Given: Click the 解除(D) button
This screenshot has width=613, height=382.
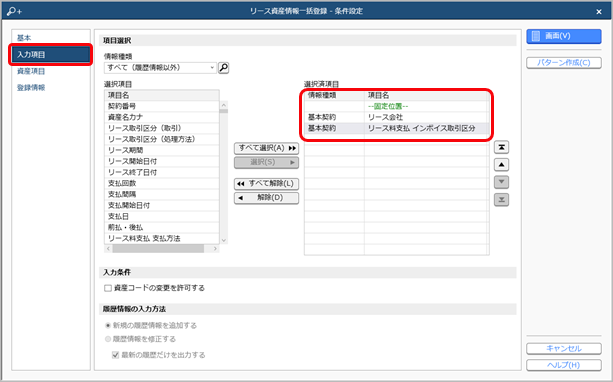Looking at the screenshot, I should coord(267,197).
